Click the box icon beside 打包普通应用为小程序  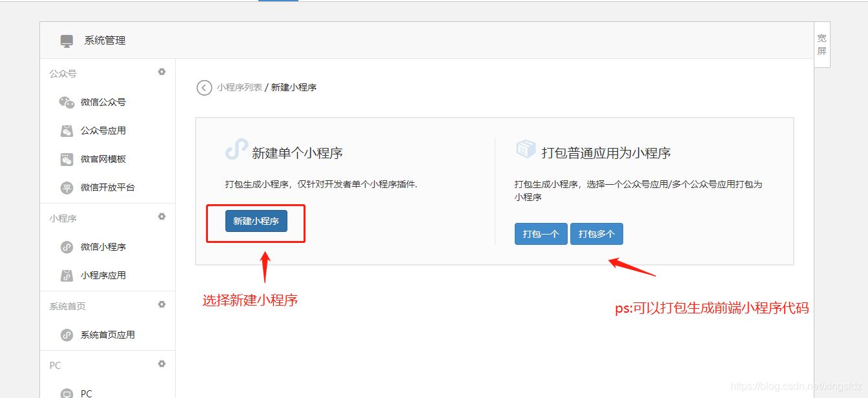pyautogui.click(x=526, y=149)
